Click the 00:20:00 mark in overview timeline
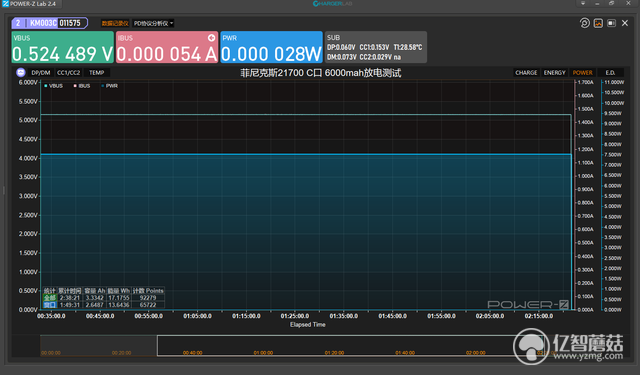Image resolution: width=640 pixels, height=375 pixels. pos(122,353)
